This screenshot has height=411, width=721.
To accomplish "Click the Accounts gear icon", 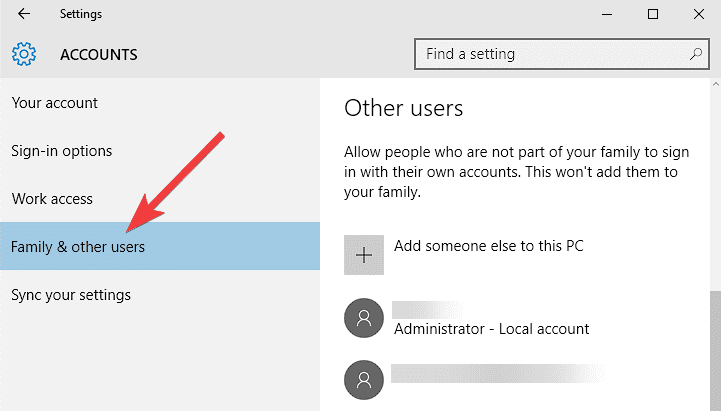I will 24,54.
